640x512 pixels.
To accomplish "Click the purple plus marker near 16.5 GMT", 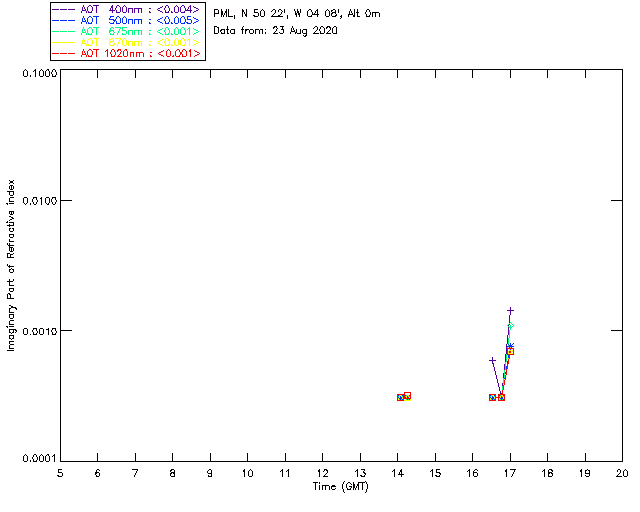I will pos(492,360).
